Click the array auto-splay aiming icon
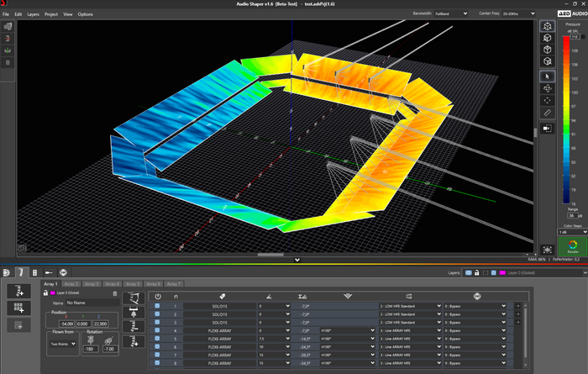The image size is (588, 374). tap(134, 298)
